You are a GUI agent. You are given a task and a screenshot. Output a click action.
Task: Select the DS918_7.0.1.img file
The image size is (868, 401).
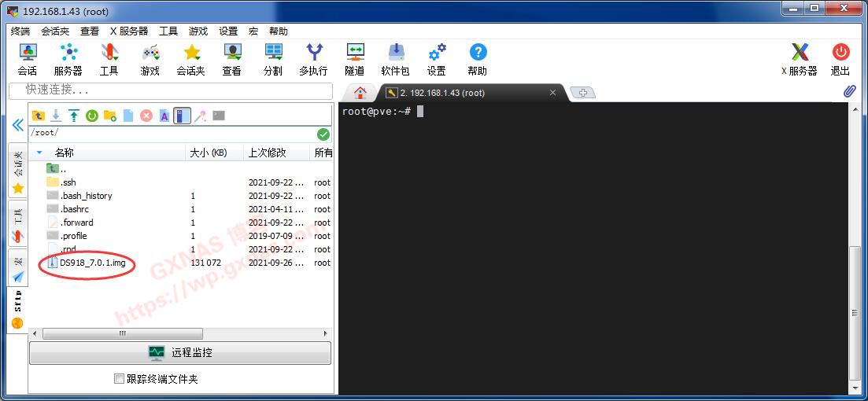92,263
